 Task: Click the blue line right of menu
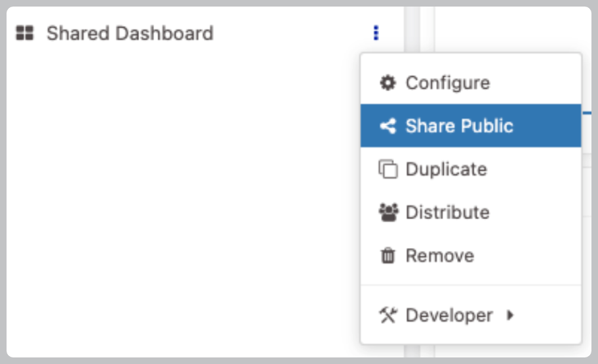pyautogui.click(x=587, y=113)
